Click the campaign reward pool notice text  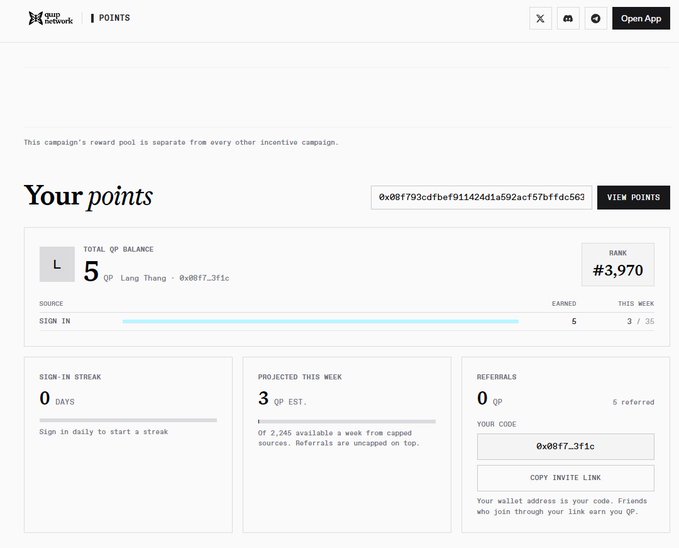(181, 143)
